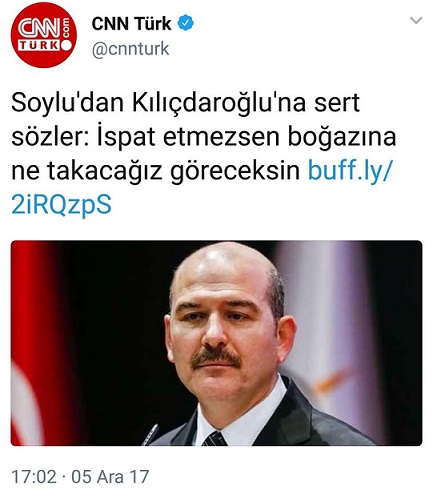Open the CNN Türk display name
Viewport: 437px width, 498px height.
point(131,24)
